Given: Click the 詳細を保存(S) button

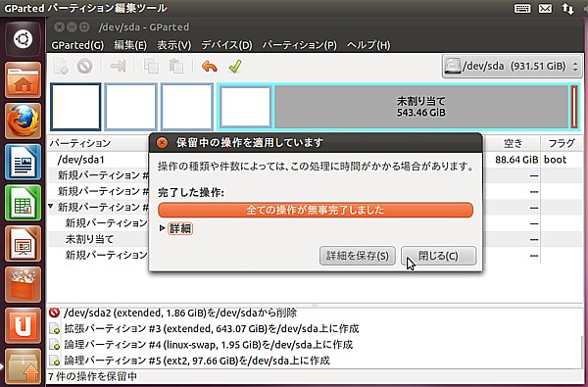Looking at the screenshot, I should coord(358,256).
